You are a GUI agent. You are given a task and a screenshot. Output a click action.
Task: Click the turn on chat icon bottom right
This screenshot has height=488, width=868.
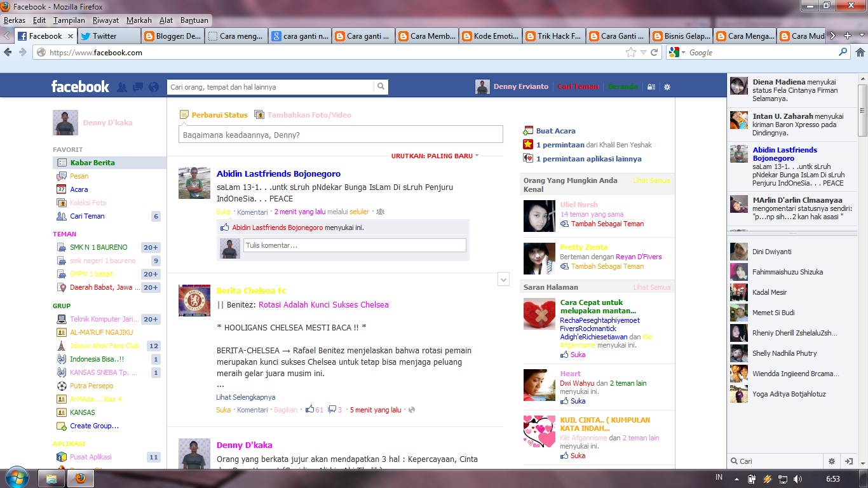[850, 461]
